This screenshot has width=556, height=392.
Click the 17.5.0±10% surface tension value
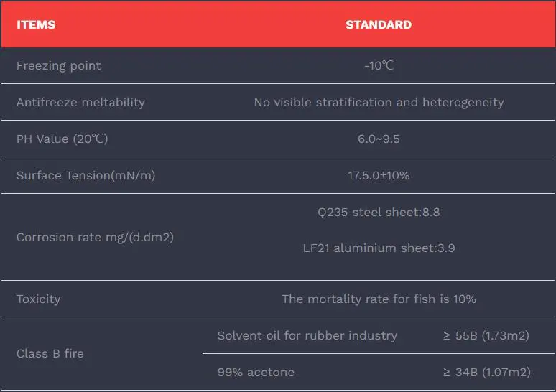click(379, 175)
